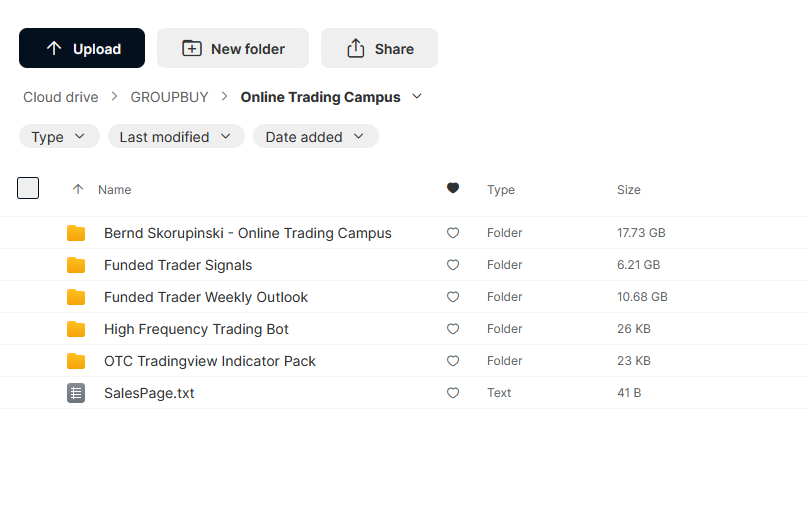
Task: Click the Share export icon
Action: point(356,48)
